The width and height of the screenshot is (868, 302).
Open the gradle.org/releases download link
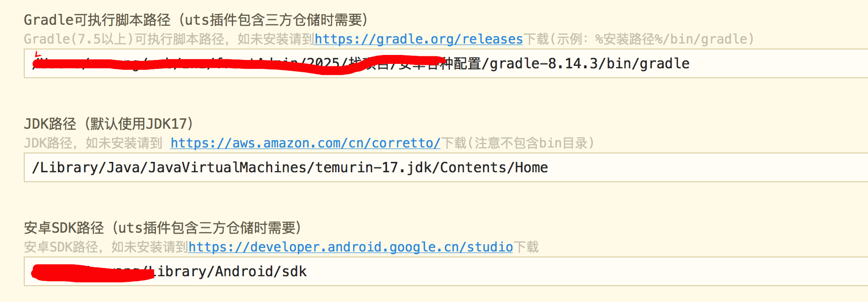(418, 39)
